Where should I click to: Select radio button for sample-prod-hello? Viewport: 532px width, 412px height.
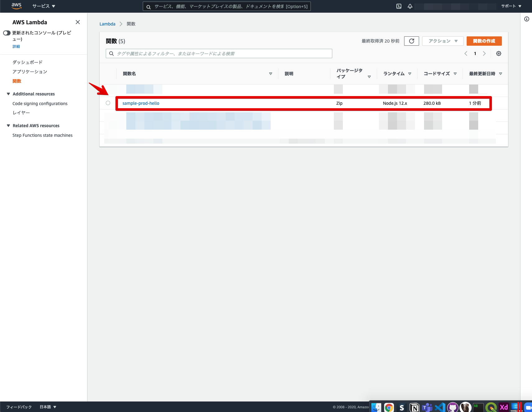click(108, 103)
